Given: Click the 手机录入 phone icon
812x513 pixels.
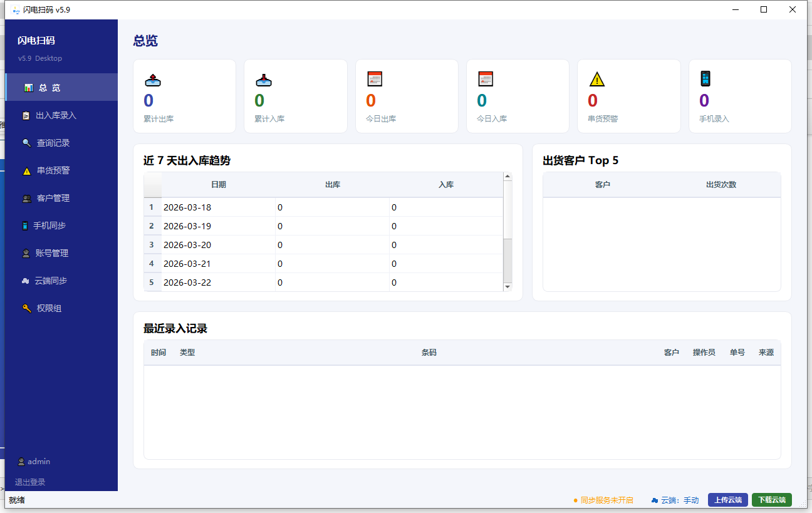Looking at the screenshot, I should point(705,79).
